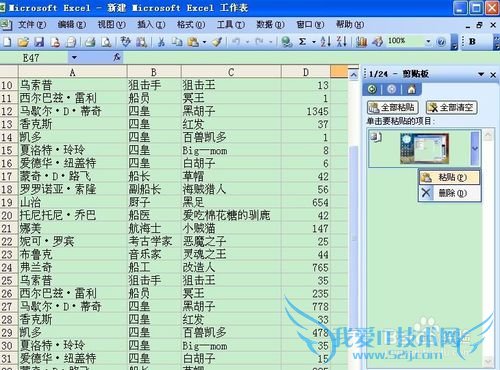Close the 剪贴板 task pane
The width and height of the screenshot is (500, 370).
[x=493, y=75]
